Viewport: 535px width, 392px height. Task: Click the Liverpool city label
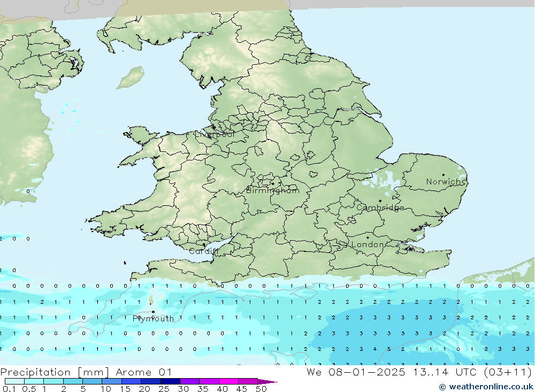(x=215, y=134)
